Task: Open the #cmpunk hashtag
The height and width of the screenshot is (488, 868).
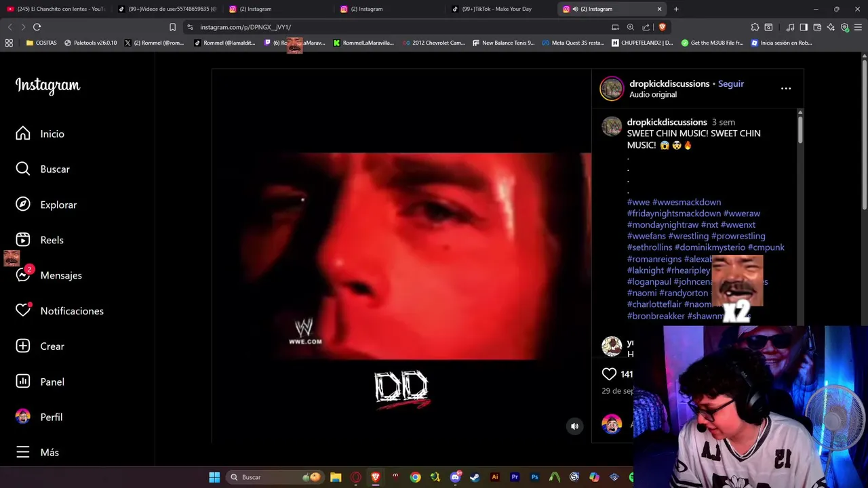Action: 766,247
